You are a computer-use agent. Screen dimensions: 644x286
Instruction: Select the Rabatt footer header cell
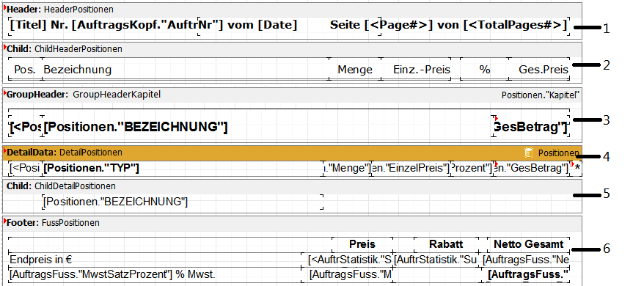(x=446, y=244)
